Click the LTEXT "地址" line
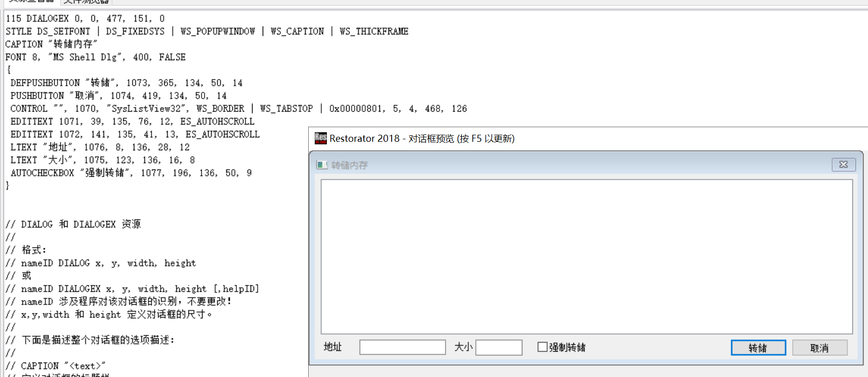The width and height of the screenshot is (868, 377). click(x=100, y=147)
